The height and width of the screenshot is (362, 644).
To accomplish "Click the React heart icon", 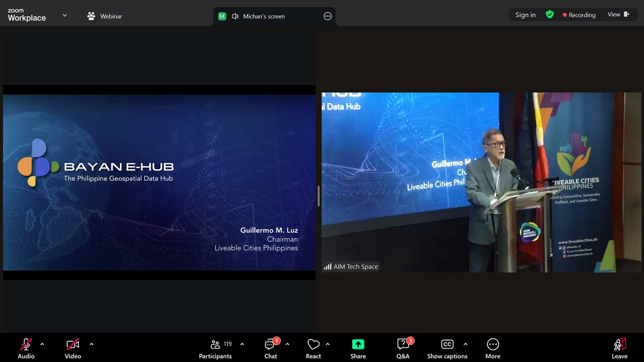I will 313,348.
